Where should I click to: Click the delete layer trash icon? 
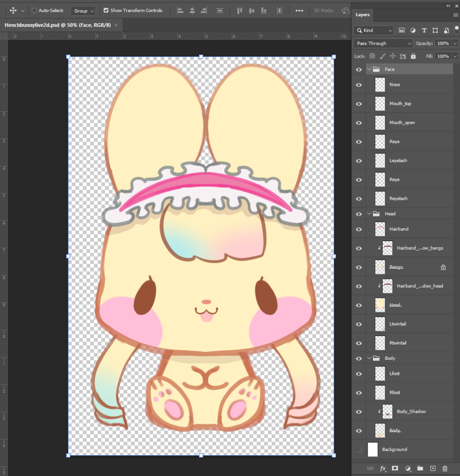coord(445,468)
